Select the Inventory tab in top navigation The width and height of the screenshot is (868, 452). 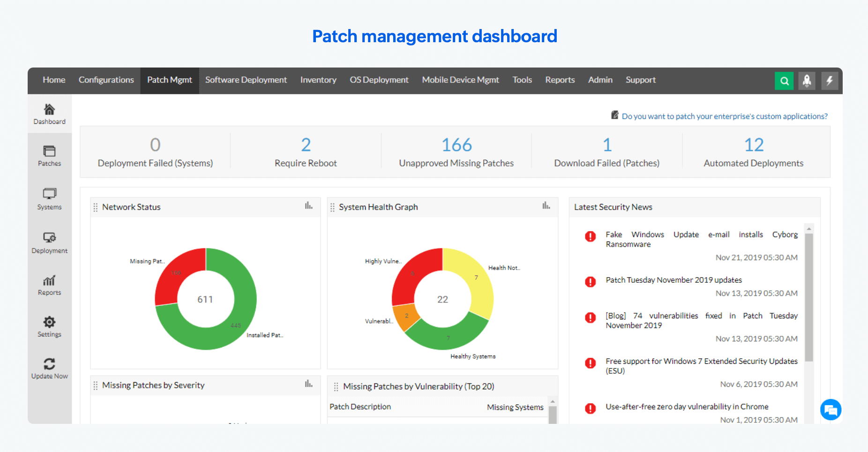(318, 80)
